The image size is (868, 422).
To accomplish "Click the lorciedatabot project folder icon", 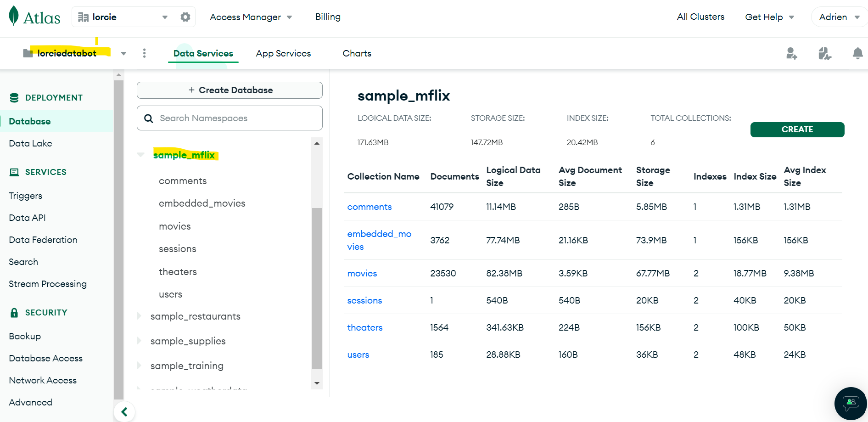I will 28,53.
